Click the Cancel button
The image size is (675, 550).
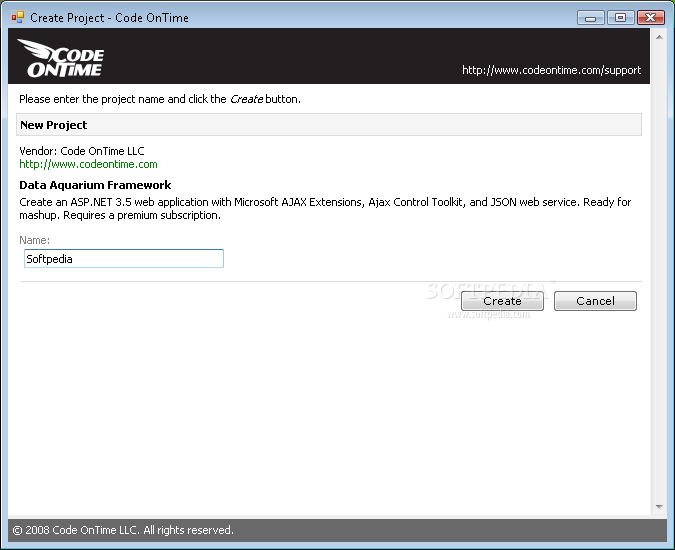pyautogui.click(x=595, y=301)
